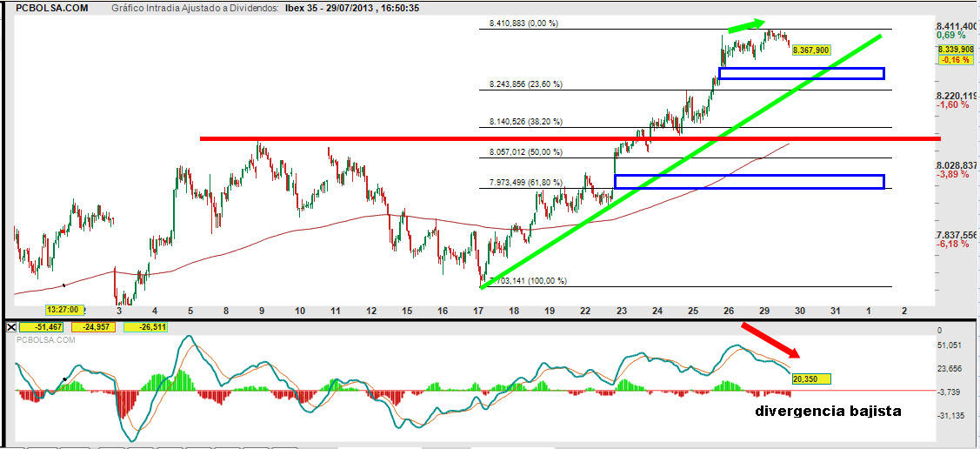Click the 8.339,908 price axis label
Image resolution: width=980 pixels, height=449 pixels.
click(x=955, y=50)
